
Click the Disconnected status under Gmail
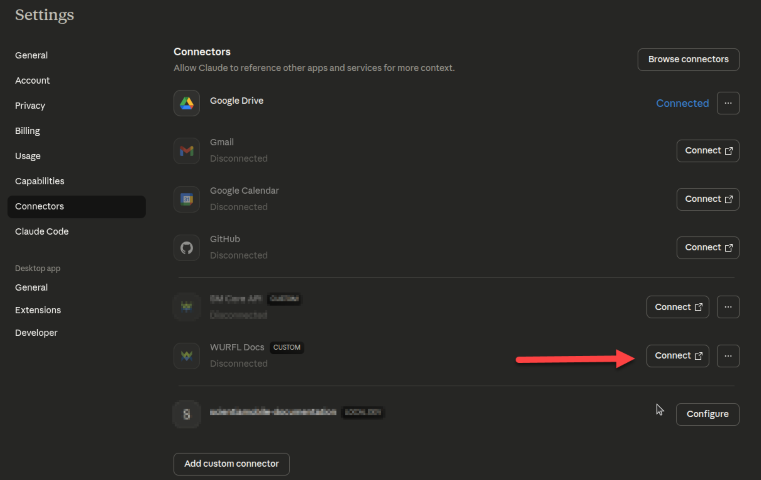(x=239, y=159)
